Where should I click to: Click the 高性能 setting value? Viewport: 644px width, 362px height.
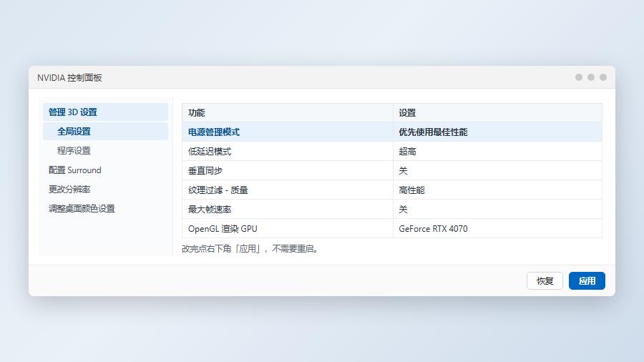tap(411, 190)
